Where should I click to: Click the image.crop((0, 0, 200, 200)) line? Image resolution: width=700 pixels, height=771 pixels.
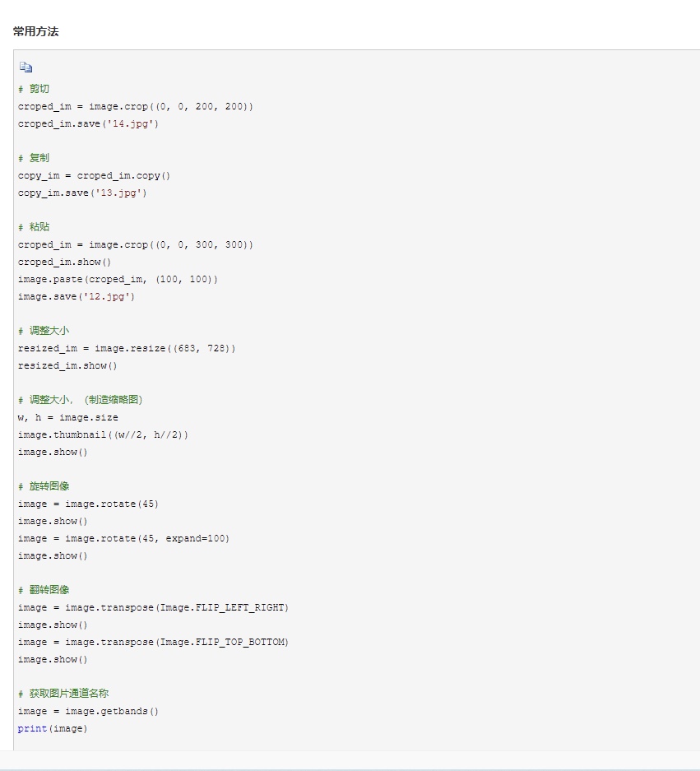click(x=136, y=106)
